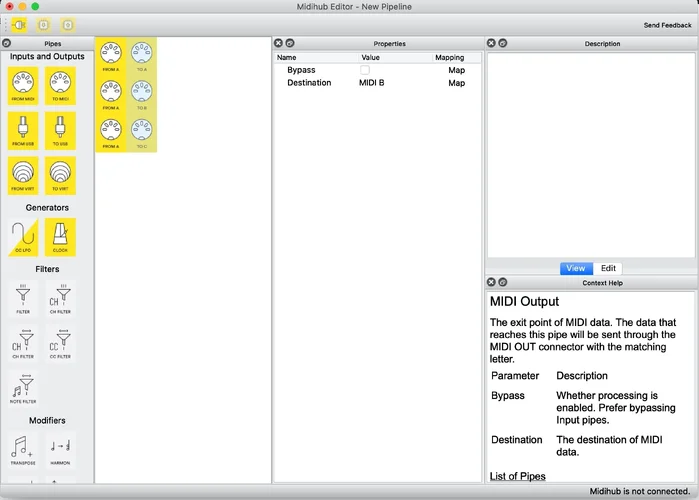This screenshot has width=699, height=500.
Task: Select the Destination property row name
Action: coord(309,83)
